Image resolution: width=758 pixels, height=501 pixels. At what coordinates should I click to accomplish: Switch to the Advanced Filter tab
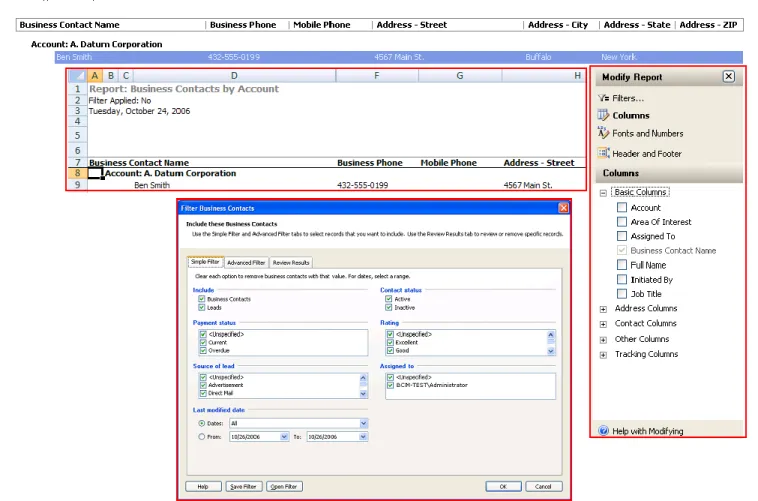tap(246, 263)
